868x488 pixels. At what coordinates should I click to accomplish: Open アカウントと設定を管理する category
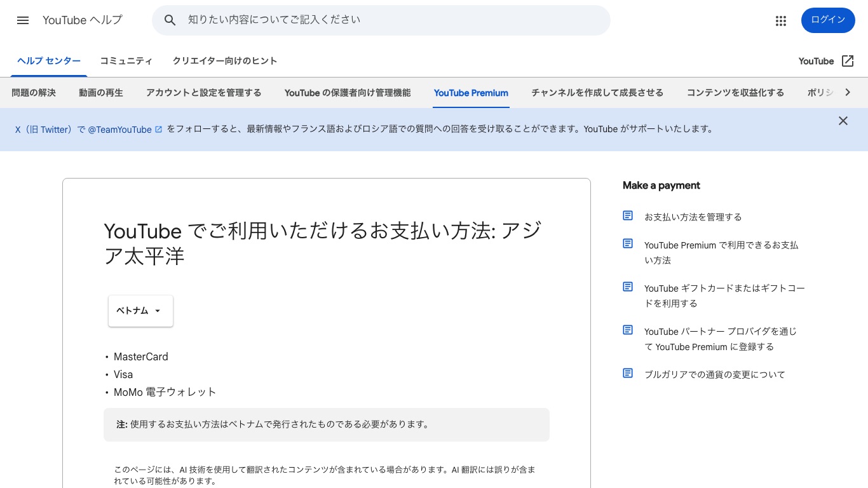pyautogui.click(x=204, y=93)
